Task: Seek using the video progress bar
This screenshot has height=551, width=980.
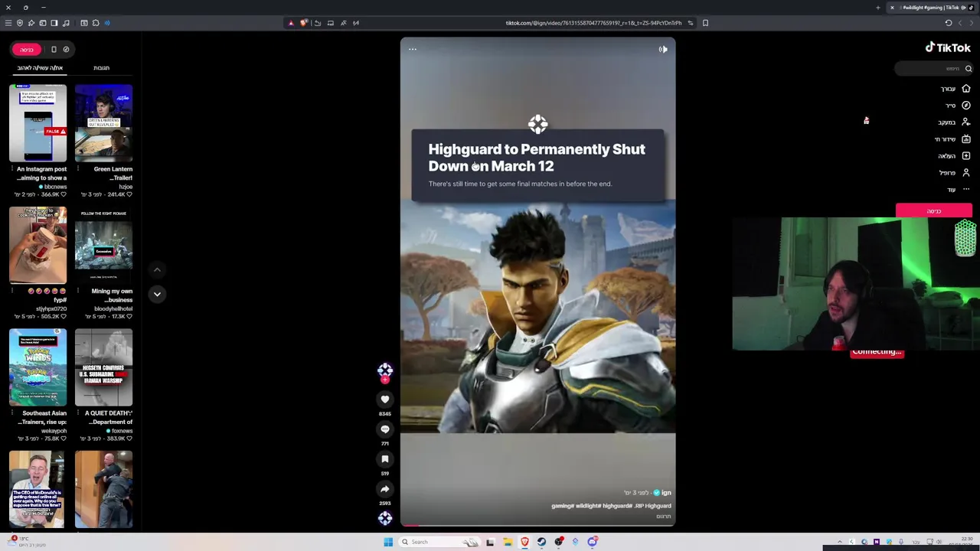Action: pyautogui.click(x=537, y=525)
